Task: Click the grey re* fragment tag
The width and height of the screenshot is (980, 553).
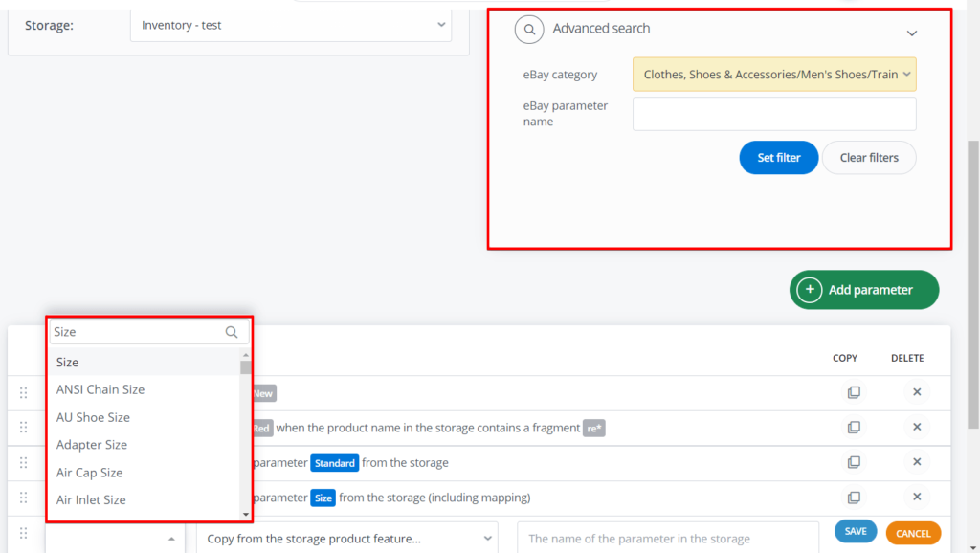Action: (593, 428)
